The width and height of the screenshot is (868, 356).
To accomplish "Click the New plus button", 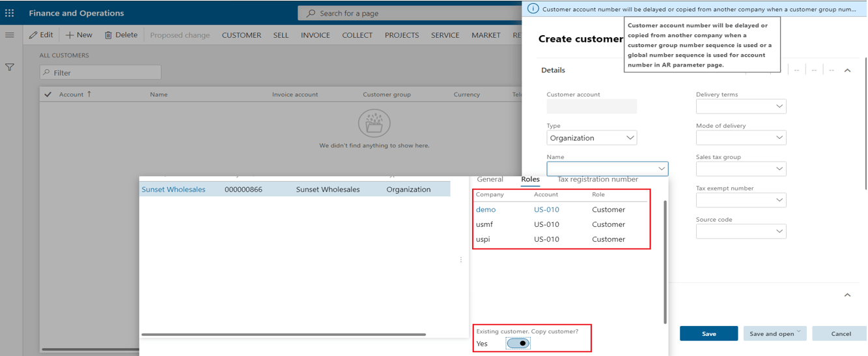I will 79,35.
